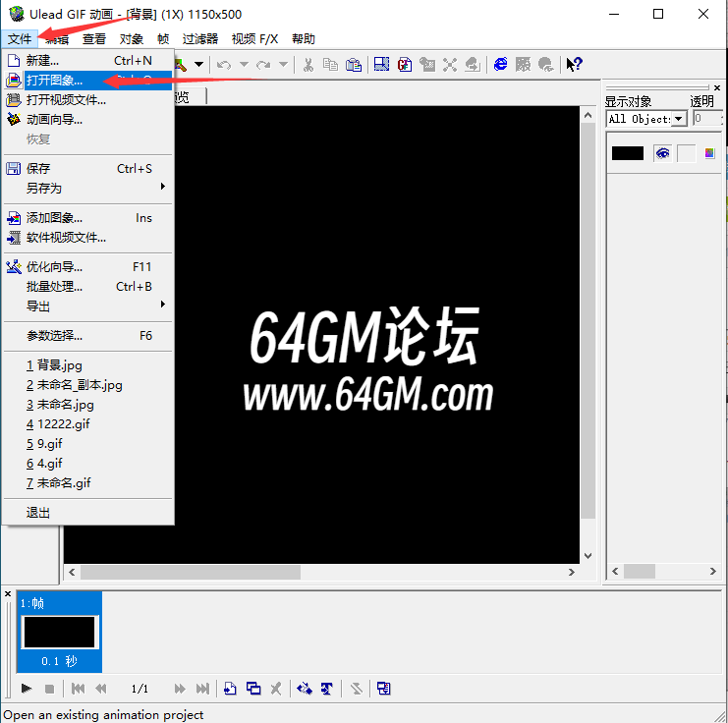Open recent file 4 12222.gif
The image size is (728, 723).
pyautogui.click(x=87, y=424)
